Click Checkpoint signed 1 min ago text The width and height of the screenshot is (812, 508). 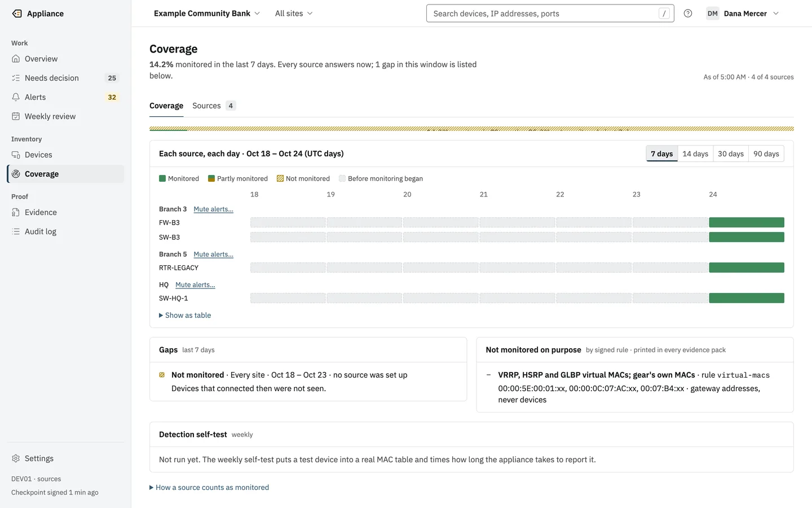(55, 493)
